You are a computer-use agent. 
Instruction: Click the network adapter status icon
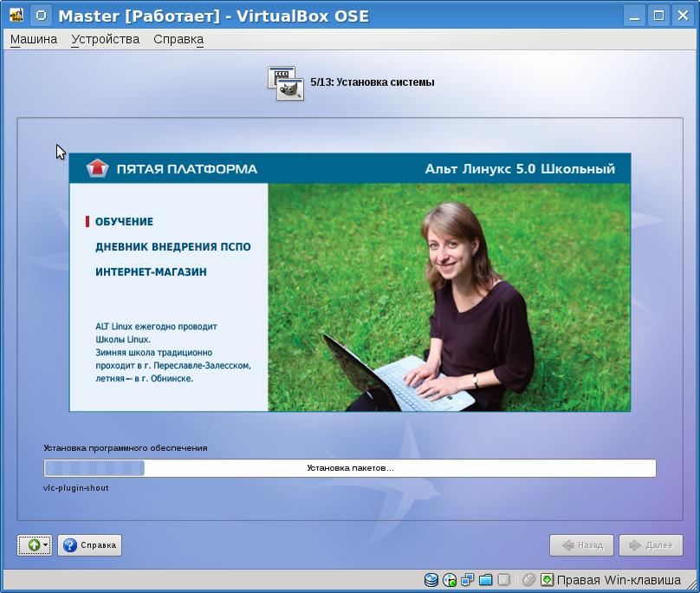(468, 580)
